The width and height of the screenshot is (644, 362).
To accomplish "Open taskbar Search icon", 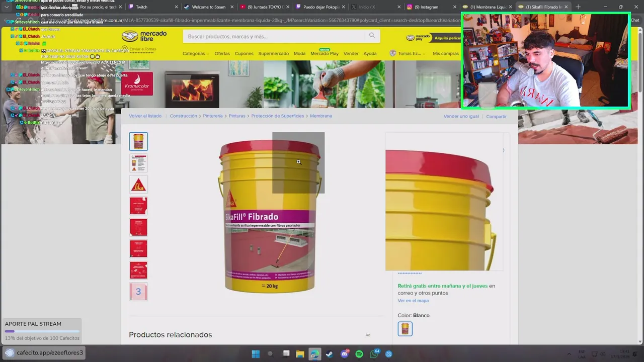I will tap(270, 354).
